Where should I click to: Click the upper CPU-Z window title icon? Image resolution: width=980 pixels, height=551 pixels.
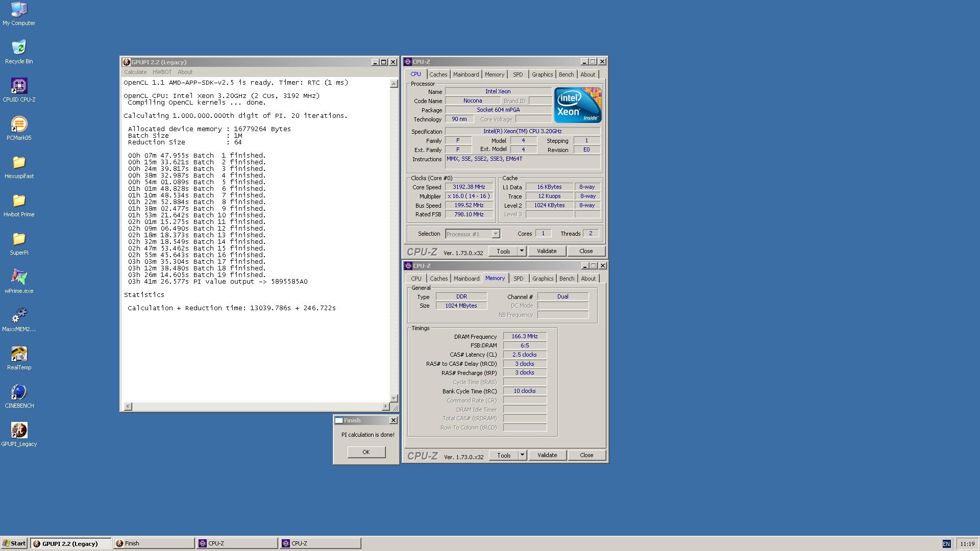[408, 62]
